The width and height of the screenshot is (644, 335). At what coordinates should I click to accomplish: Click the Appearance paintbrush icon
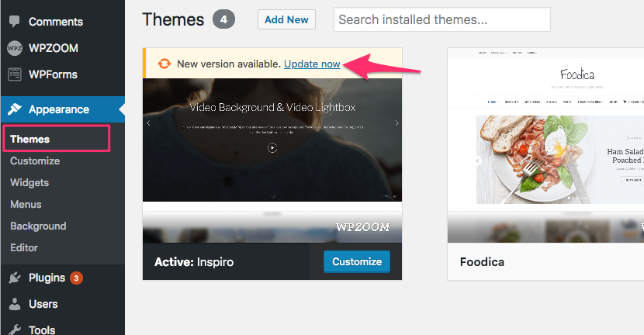pos(15,109)
